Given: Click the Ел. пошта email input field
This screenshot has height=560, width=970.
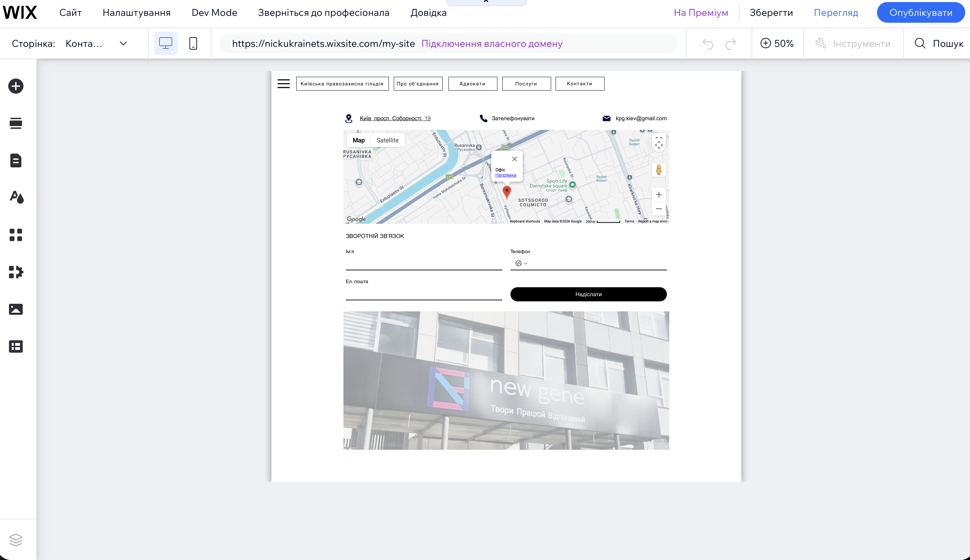Looking at the screenshot, I should click(x=424, y=293).
